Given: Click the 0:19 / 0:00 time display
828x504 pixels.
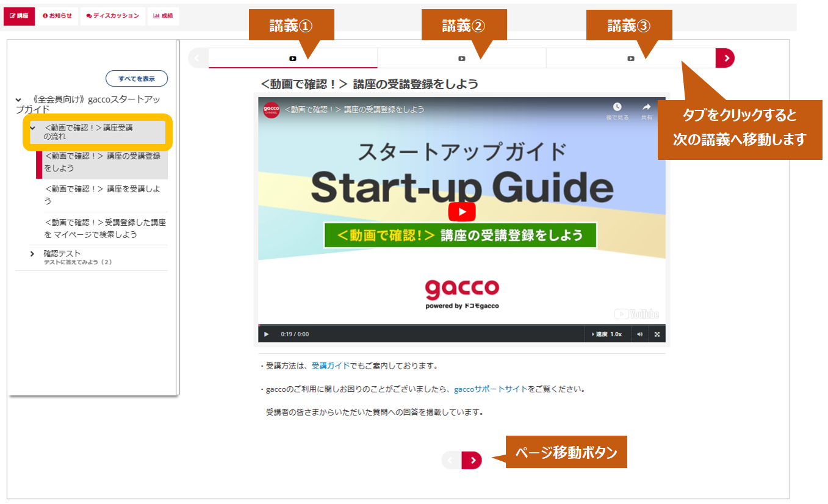Looking at the screenshot, I should (295, 334).
